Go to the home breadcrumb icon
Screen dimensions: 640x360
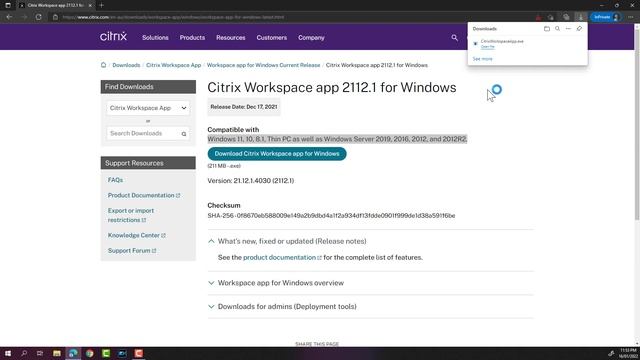pos(103,65)
